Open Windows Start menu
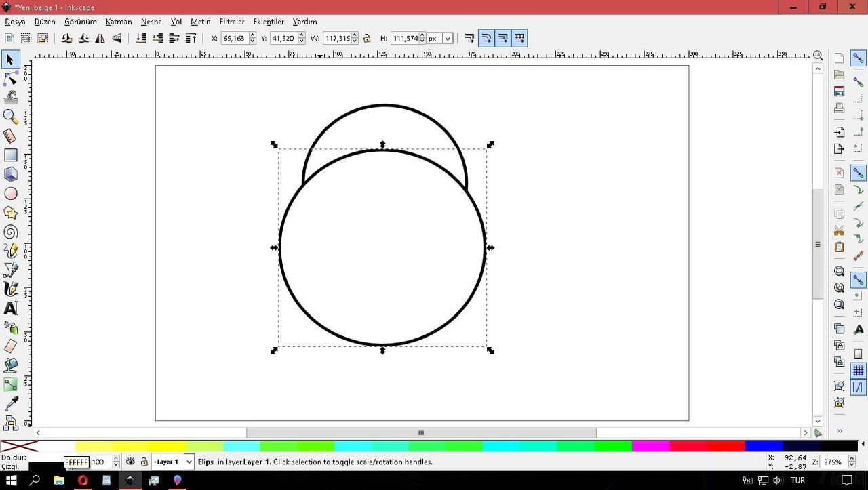This screenshot has height=490, width=868. coord(12,481)
